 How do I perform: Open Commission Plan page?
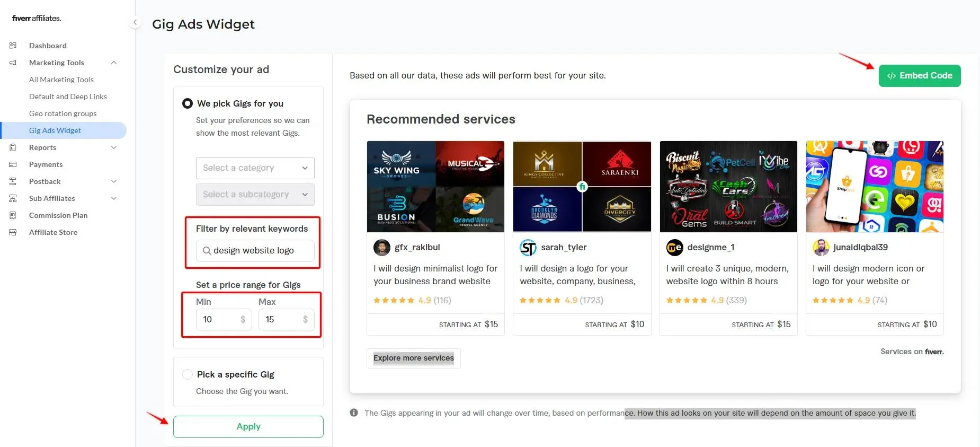tap(58, 215)
